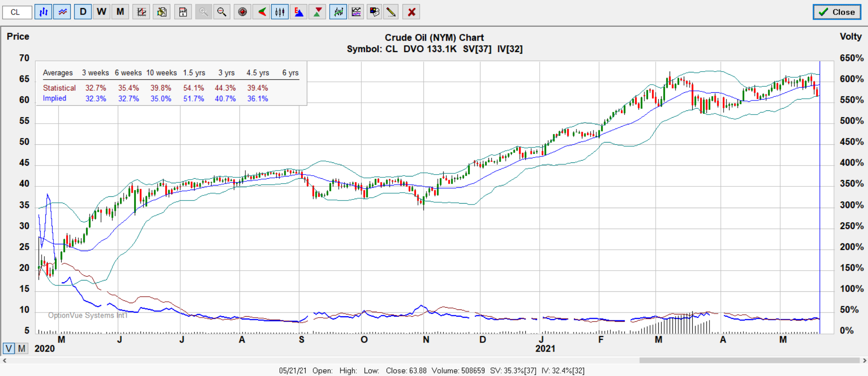Click the symbol line 'Symbol: CL DVO 133.1K'
868x376 pixels.
(x=402, y=49)
